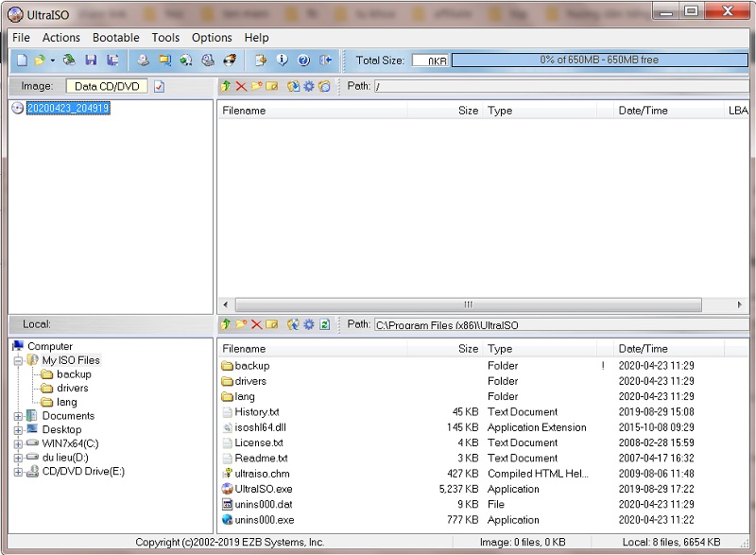
Task: Go up one level in Image pane toolbar
Action: click(x=225, y=86)
